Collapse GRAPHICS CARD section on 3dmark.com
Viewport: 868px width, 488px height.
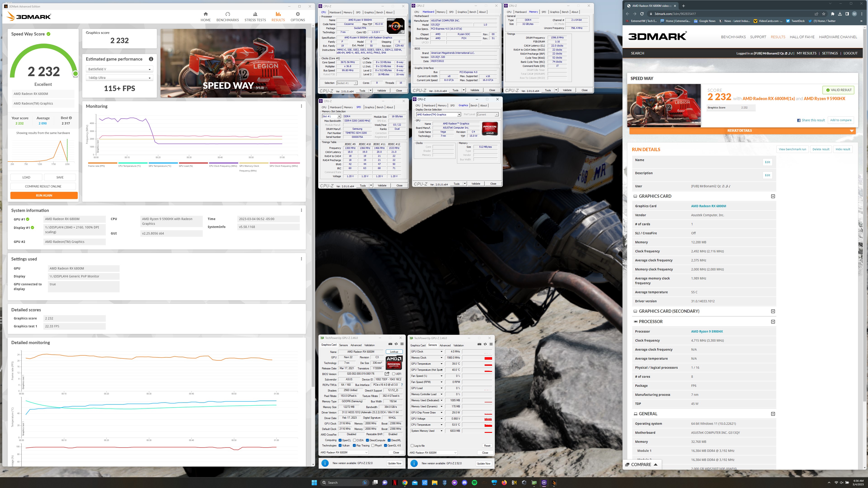pyautogui.click(x=773, y=196)
